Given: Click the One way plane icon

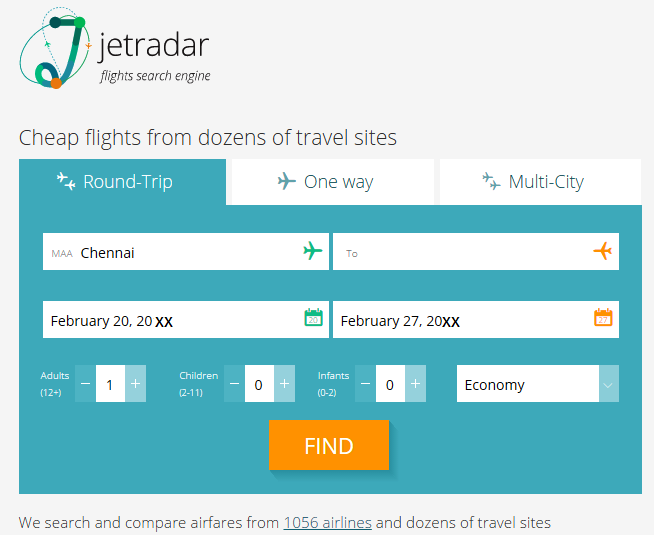Looking at the screenshot, I should 287,181.
